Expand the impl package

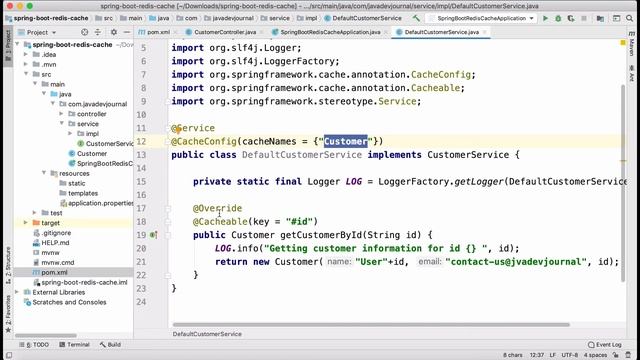(70, 133)
